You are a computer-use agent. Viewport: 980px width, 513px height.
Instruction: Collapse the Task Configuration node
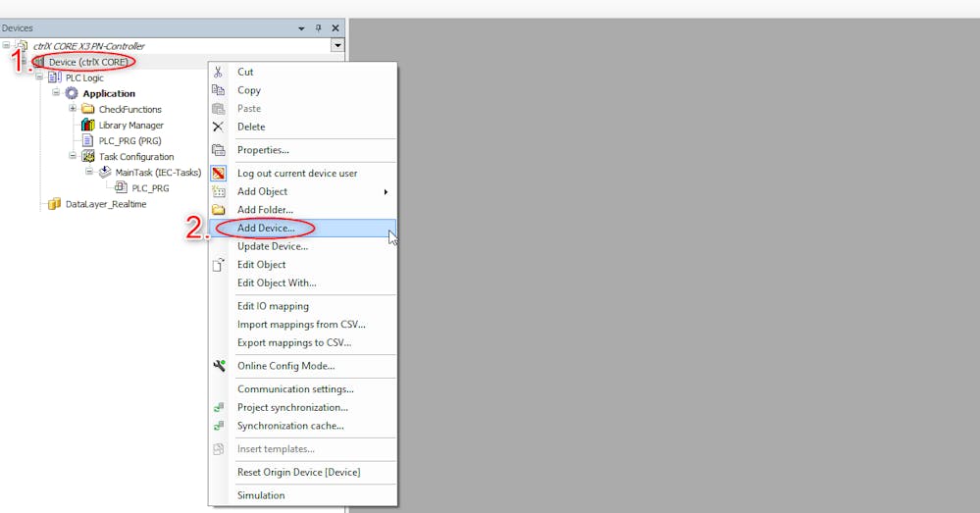pos(73,156)
